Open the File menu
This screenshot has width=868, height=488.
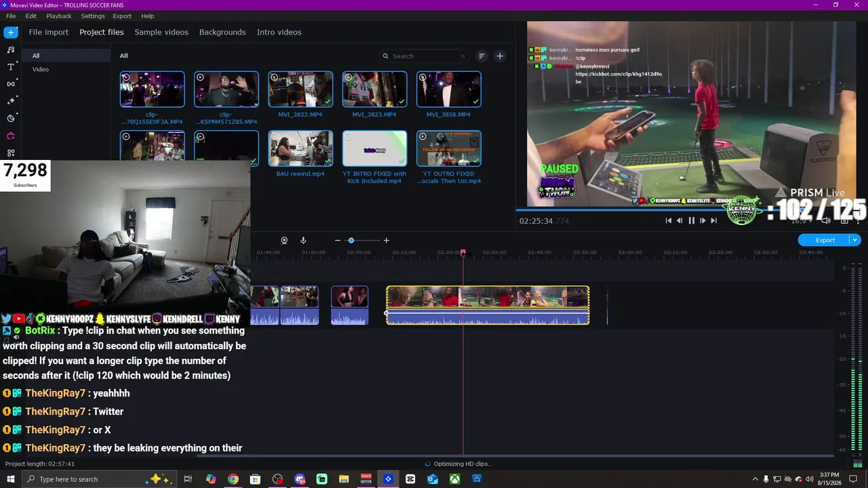click(x=11, y=16)
